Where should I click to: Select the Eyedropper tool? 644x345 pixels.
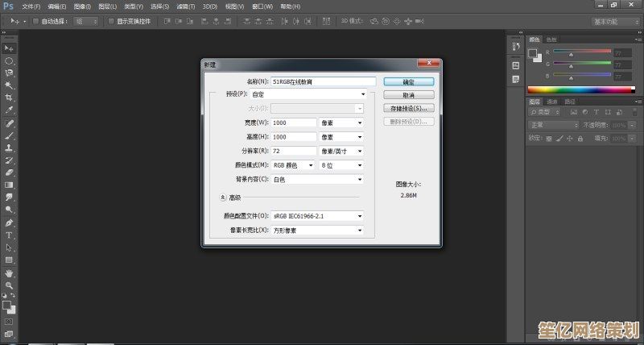(9, 110)
